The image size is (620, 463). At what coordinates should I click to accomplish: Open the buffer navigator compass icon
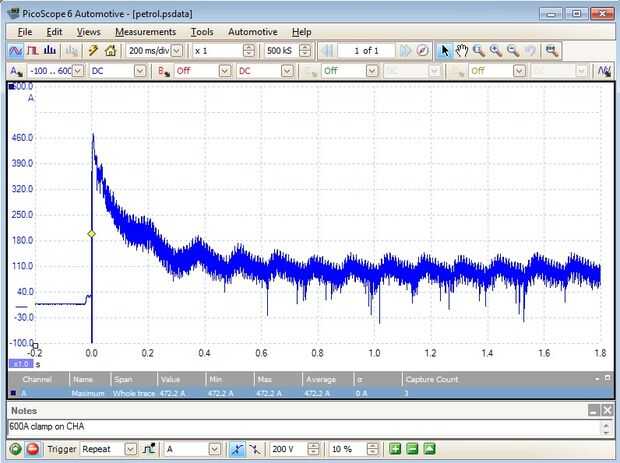[x=422, y=51]
